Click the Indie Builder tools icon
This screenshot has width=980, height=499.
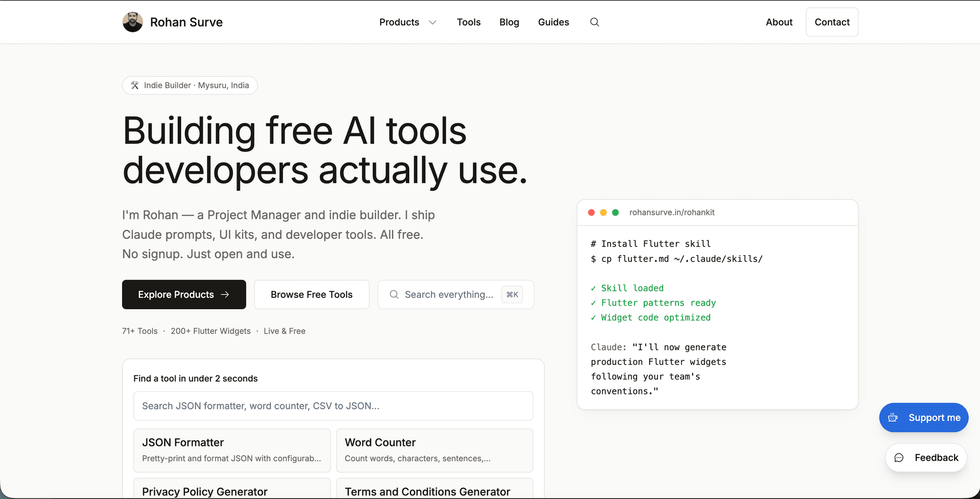click(x=135, y=85)
